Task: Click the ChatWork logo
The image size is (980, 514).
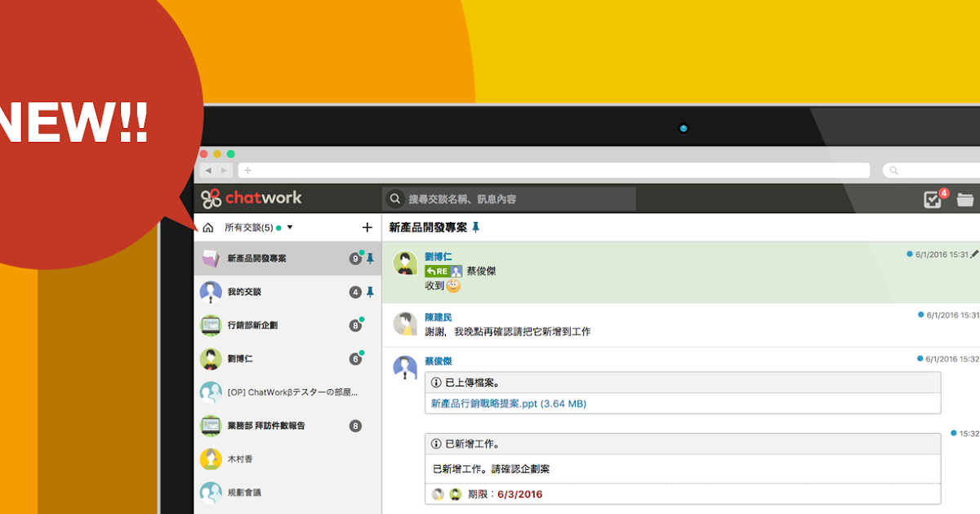Action: pos(253,197)
